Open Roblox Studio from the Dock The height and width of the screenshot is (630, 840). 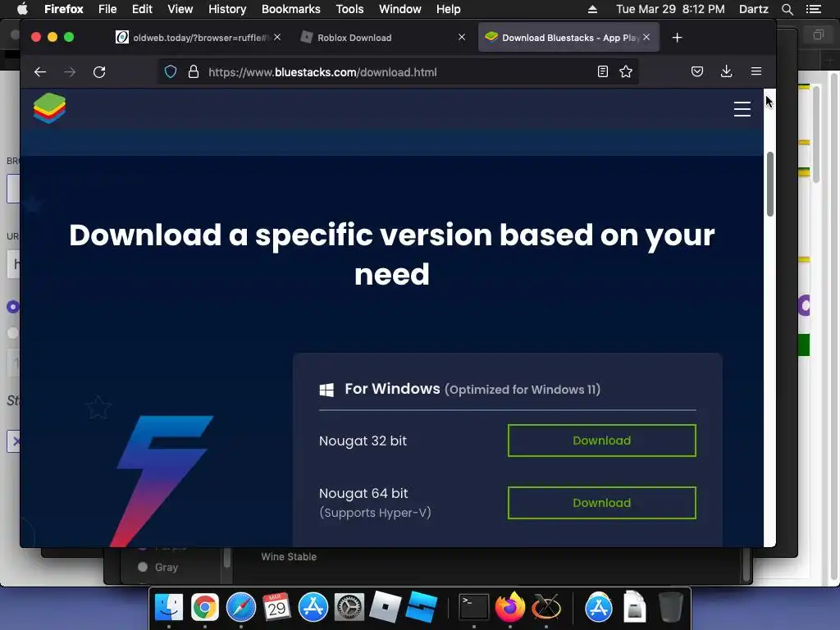pyautogui.click(x=421, y=608)
